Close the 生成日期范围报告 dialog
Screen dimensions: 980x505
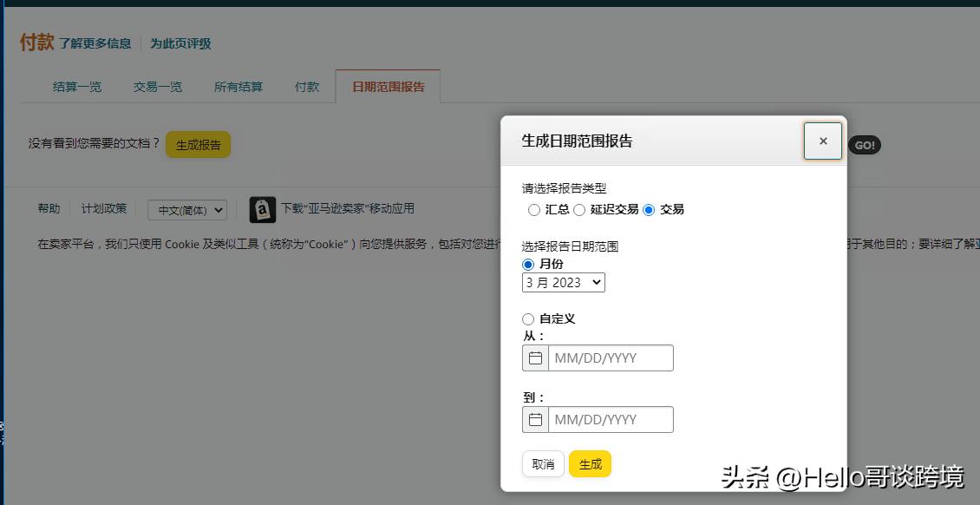(822, 141)
